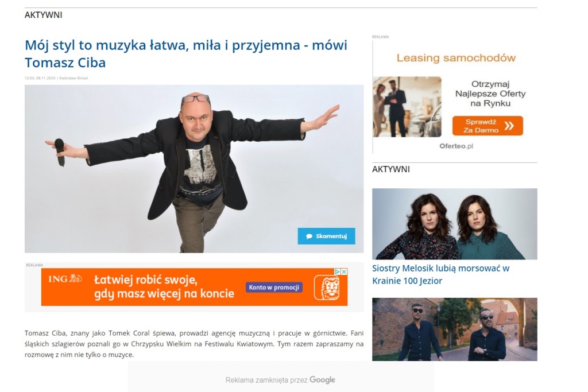Click the double chevron arrows on Sprawdź Za Darmo
This screenshot has height=392, width=588.
(x=509, y=126)
